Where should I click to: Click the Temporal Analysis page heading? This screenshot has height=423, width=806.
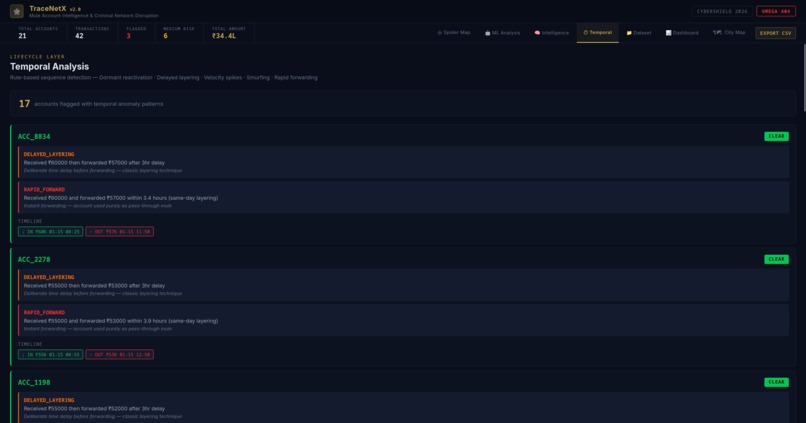click(49, 66)
